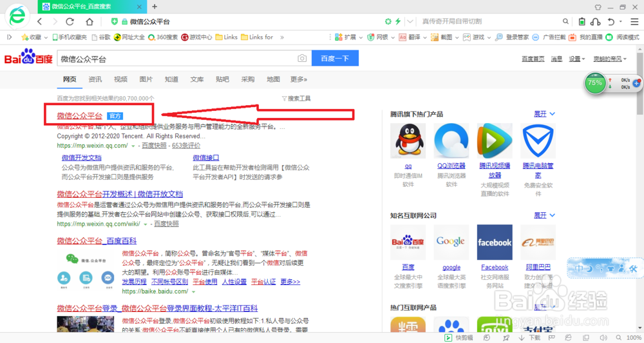Viewport: 644px width, 343px height.
Task: Click the magnifier icon in the browser search box
Action: click(565, 21)
